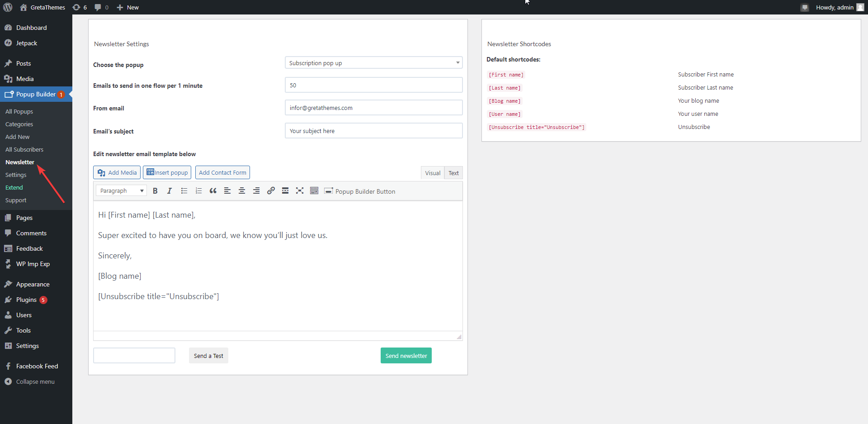The width and height of the screenshot is (868, 424).
Task: Open the Plugins menu
Action: pyautogui.click(x=36, y=300)
